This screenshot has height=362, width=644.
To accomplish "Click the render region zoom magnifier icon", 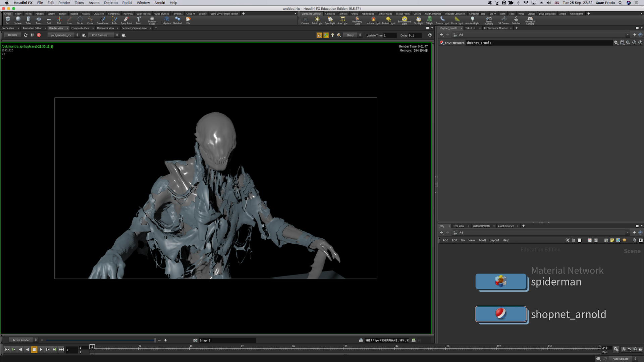I will pyautogui.click(x=339, y=35).
